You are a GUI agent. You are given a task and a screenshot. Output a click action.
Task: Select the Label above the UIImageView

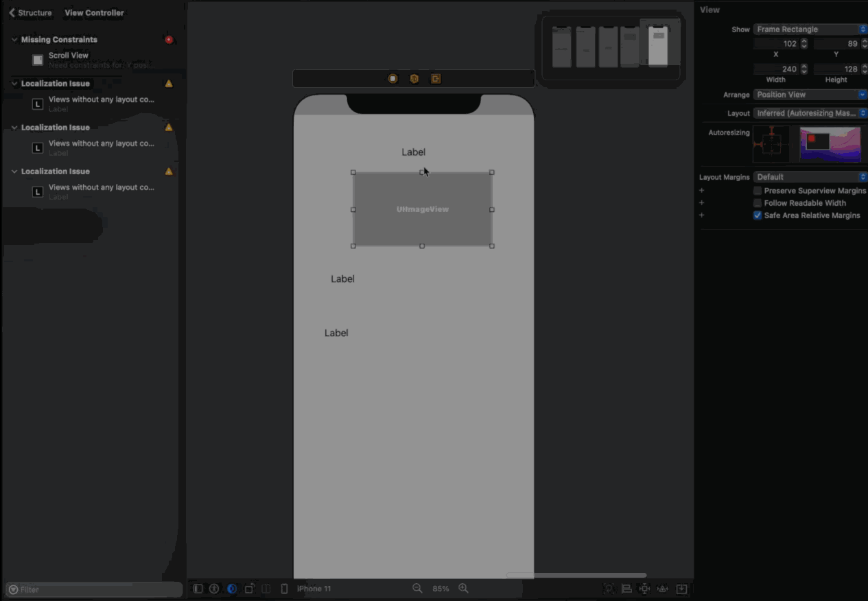coord(414,152)
